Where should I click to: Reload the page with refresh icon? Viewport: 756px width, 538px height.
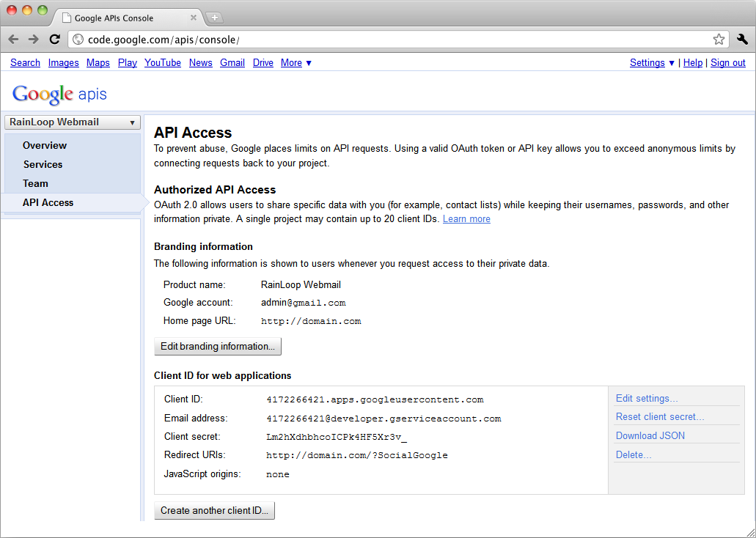point(55,40)
